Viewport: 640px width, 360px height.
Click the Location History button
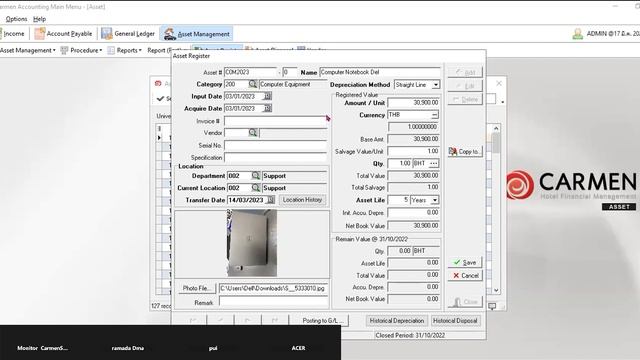[x=302, y=200]
